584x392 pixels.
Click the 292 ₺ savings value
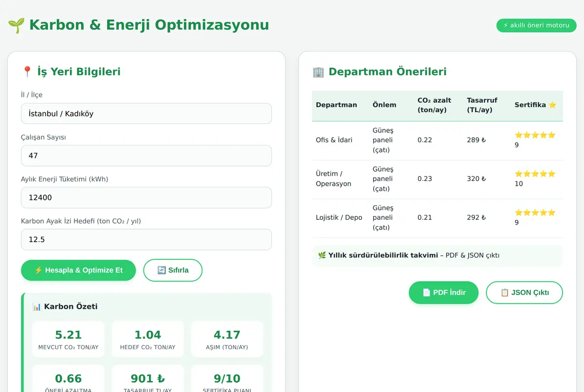coord(476,217)
